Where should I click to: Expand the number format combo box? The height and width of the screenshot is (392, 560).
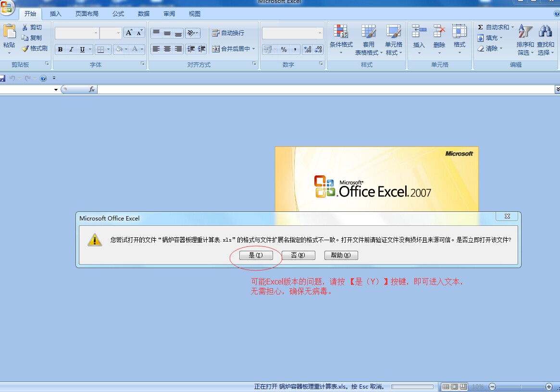coord(320,33)
